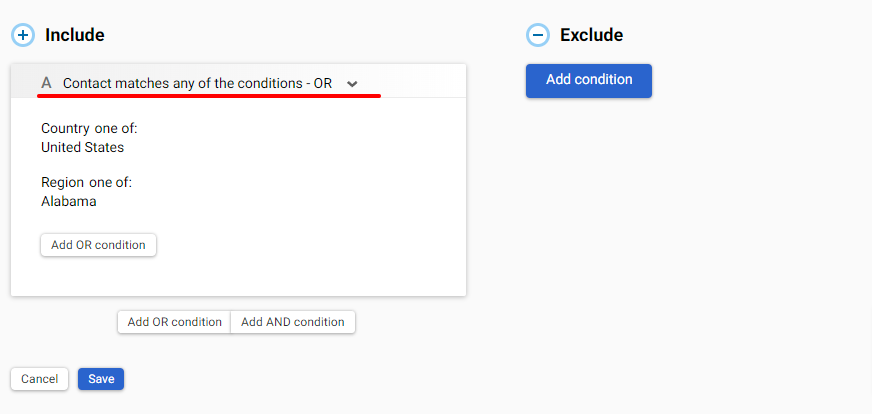Click the 'Region one of:' condition label

[x=86, y=183]
